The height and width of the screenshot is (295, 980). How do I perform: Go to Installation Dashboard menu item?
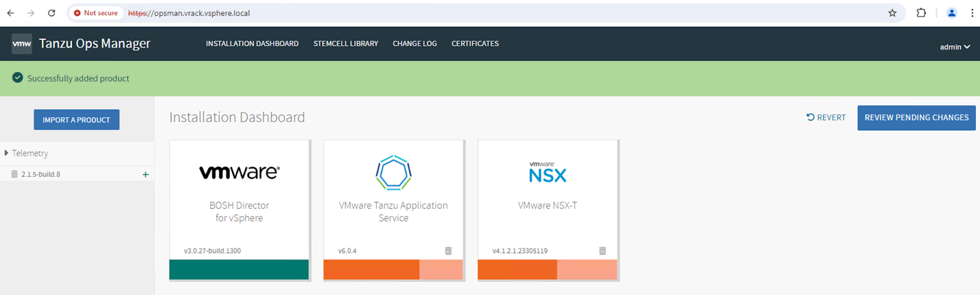click(x=252, y=43)
